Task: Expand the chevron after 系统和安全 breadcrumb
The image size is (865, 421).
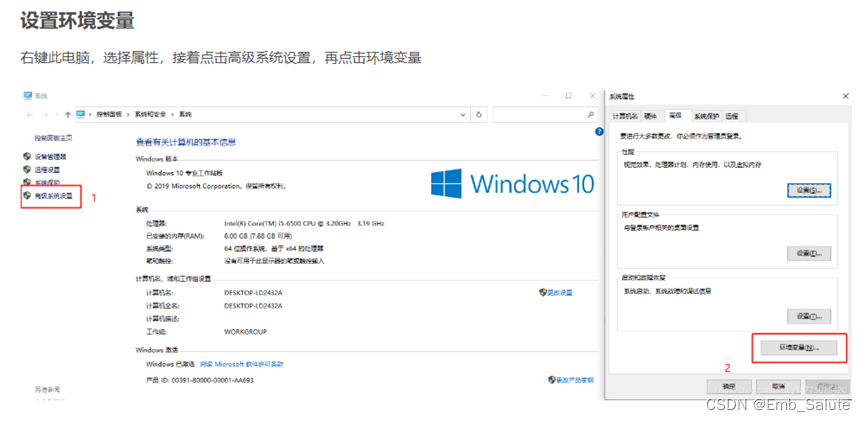Action: coord(172,115)
